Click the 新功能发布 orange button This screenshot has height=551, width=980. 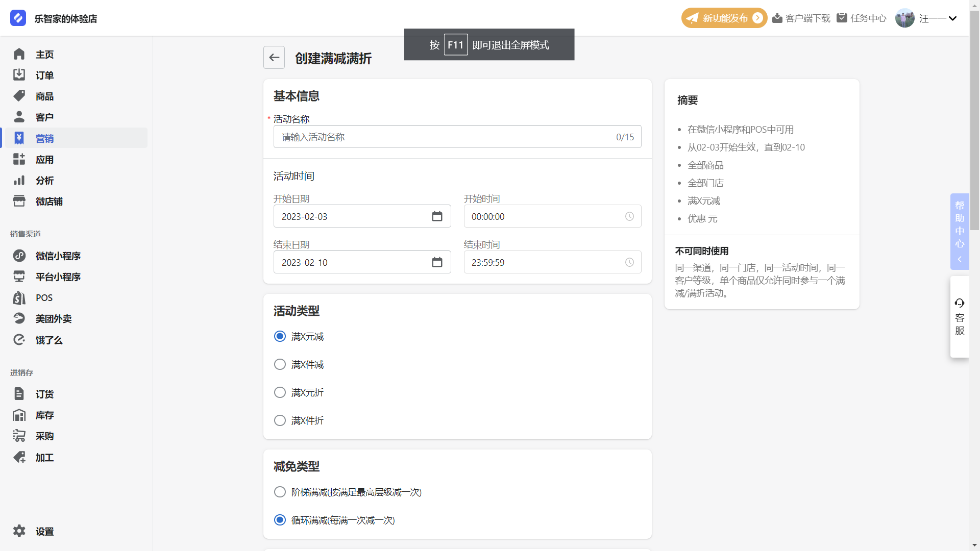click(x=724, y=18)
